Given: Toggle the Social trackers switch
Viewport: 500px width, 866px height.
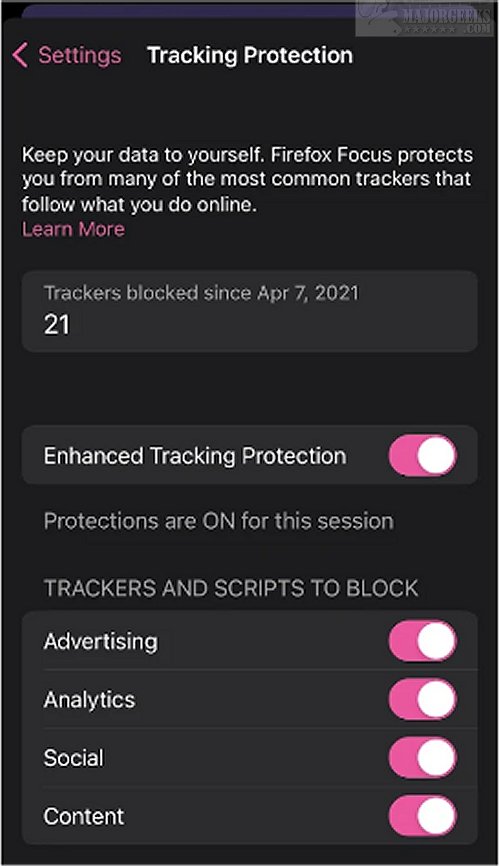Looking at the screenshot, I should click(x=423, y=757).
